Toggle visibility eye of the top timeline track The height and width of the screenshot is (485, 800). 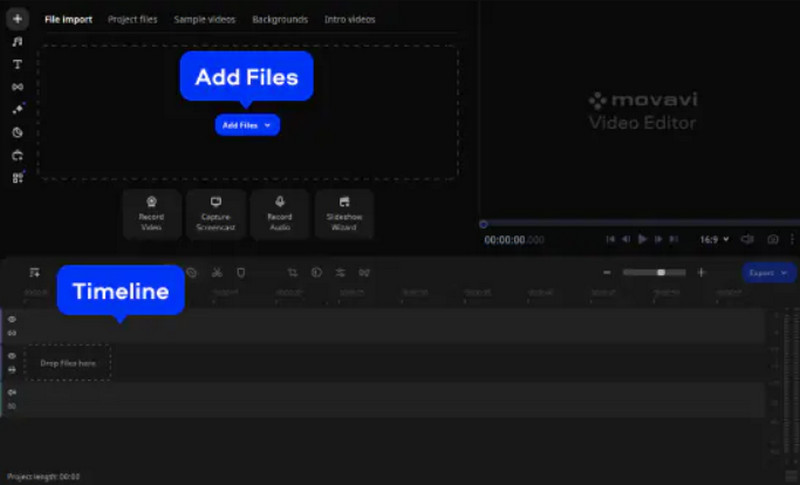[x=12, y=319]
